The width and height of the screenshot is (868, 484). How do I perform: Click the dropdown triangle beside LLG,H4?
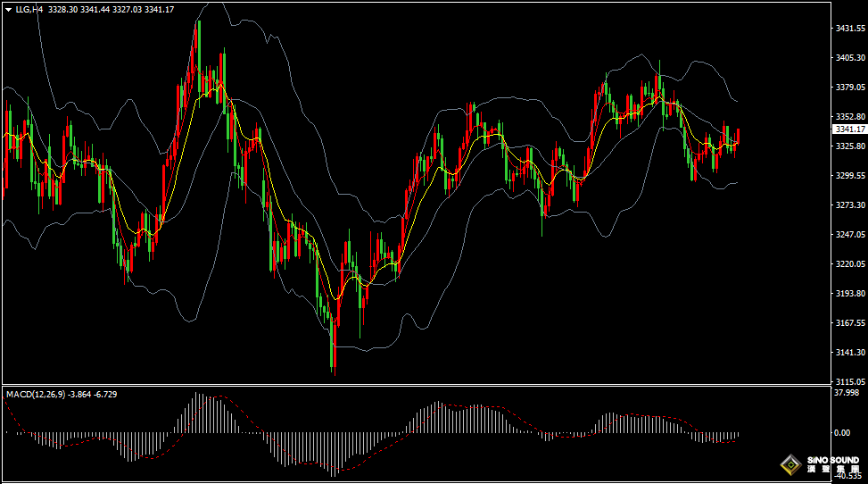tap(8, 9)
